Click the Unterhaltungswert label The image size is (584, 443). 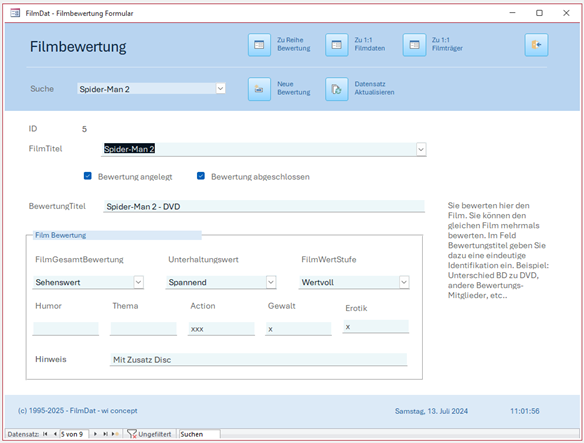coord(203,259)
